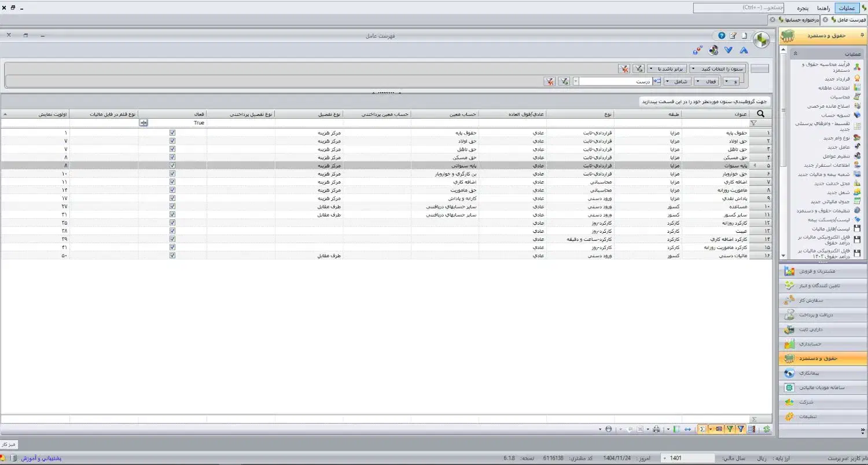Open the 'فعال' filter column dropdown
Viewport: 868px width, 465px height.
point(707,82)
